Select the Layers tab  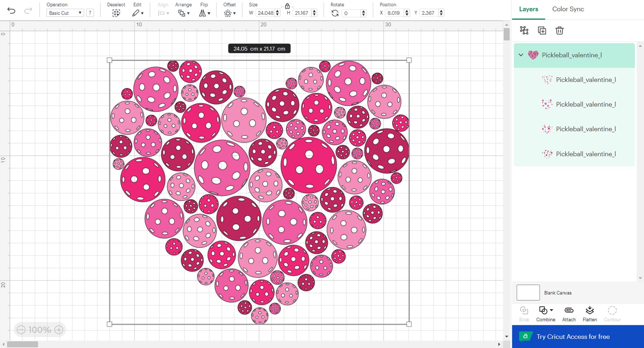click(528, 9)
